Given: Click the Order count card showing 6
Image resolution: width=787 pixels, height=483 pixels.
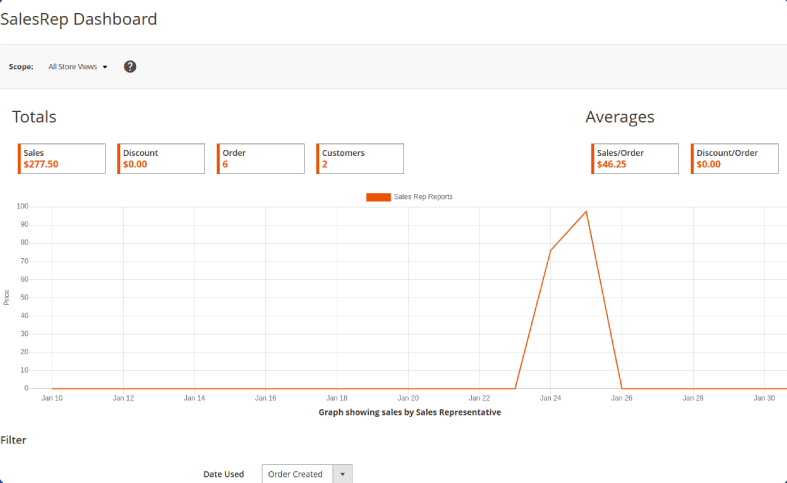Looking at the screenshot, I should point(260,159).
